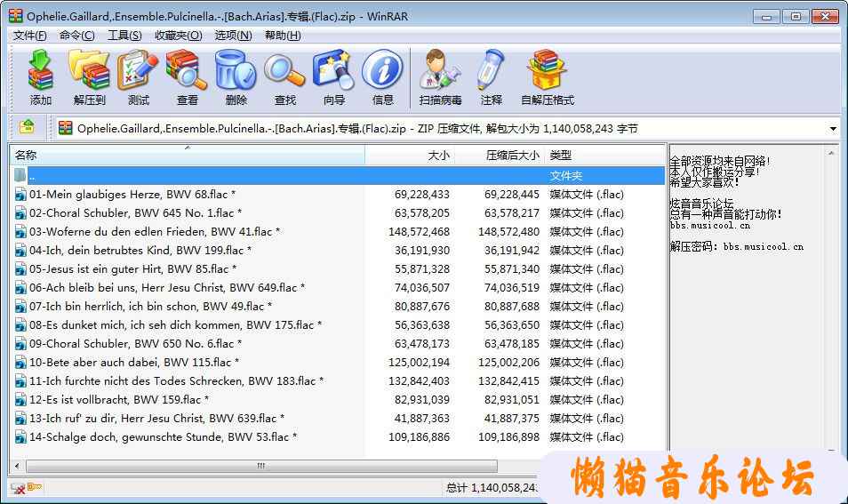Viewport: 848px width, 504px height.
Task: Expand the address bar dropdown arrow
Action: point(833,129)
